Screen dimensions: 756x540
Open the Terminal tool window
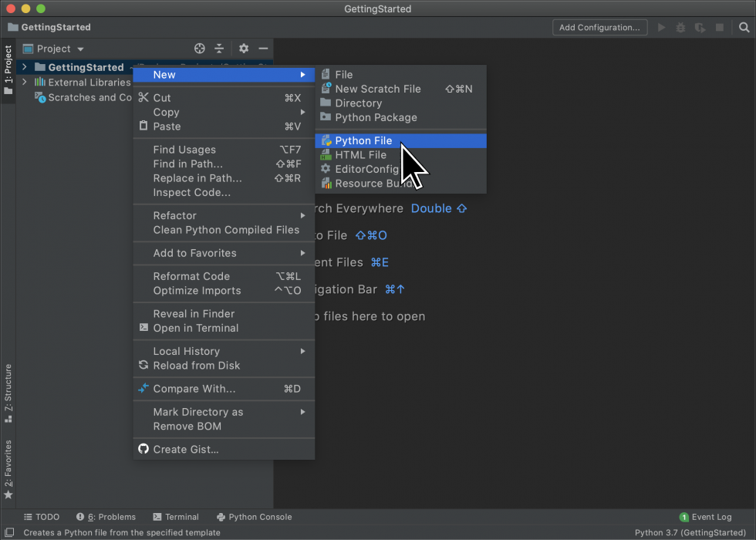[x=176, y=517]
